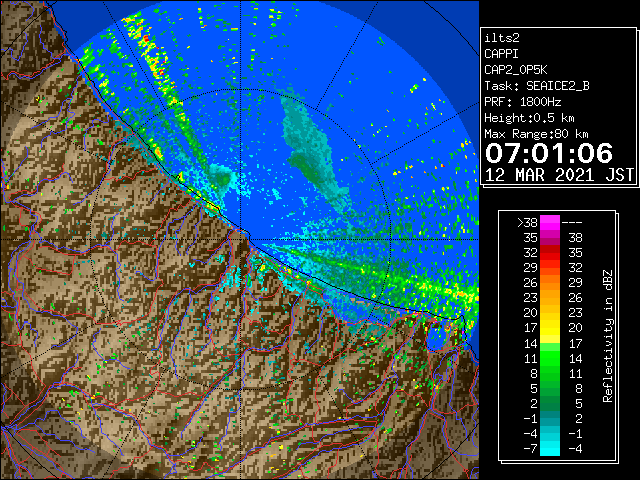This screenshot has height=480, width=640.
Task: Click the "-7" legend label
Action: 530,449
